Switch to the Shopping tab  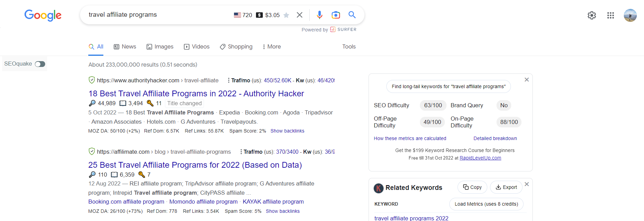click(x=236, y=47)
